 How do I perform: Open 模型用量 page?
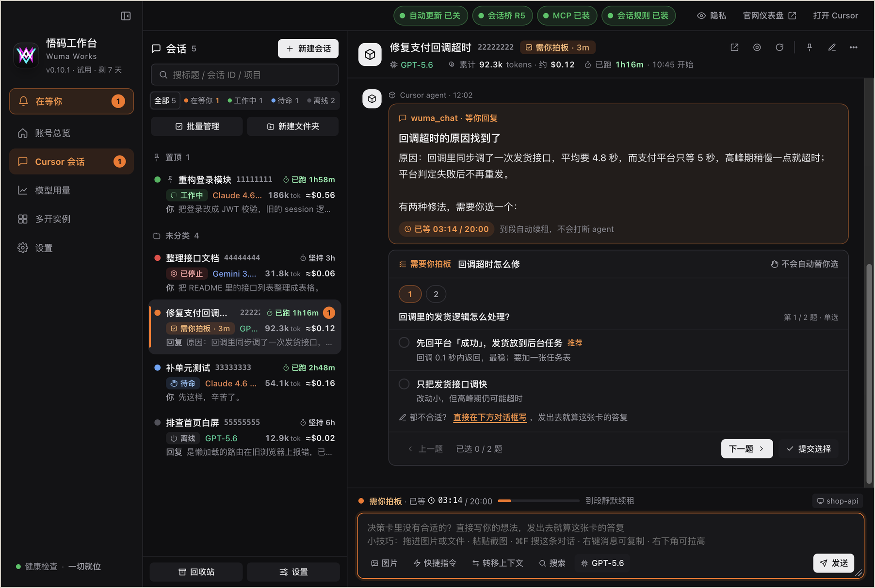(71, 190)
